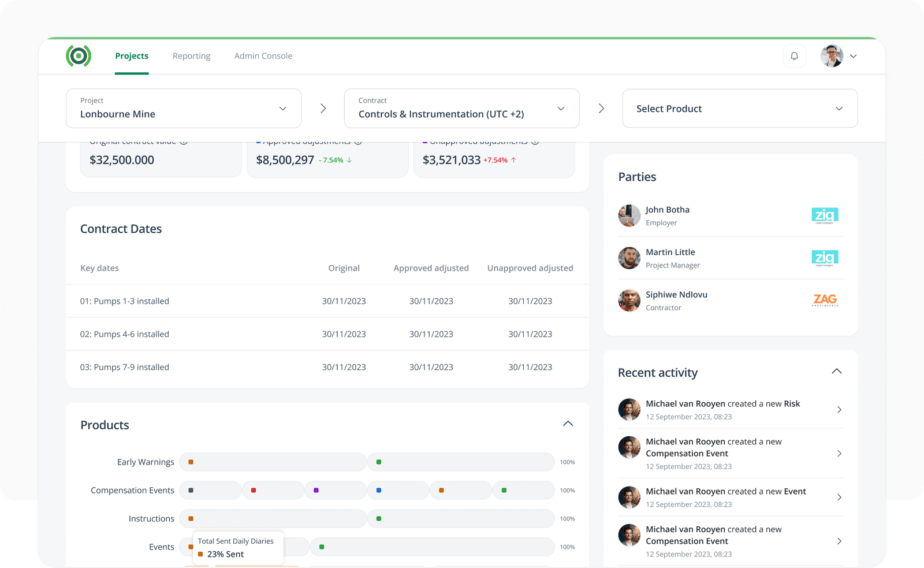
Task: Collapse the Products section
Action: pos(568,423)
